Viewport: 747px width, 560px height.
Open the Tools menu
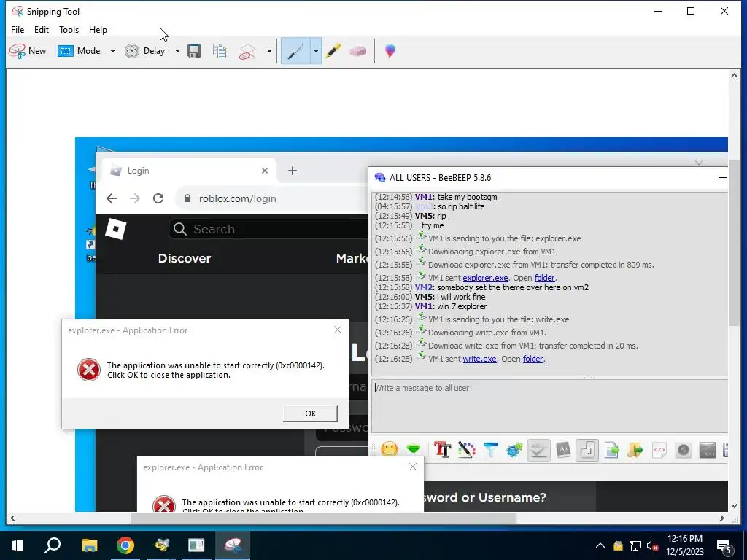(x=69, y=29)
